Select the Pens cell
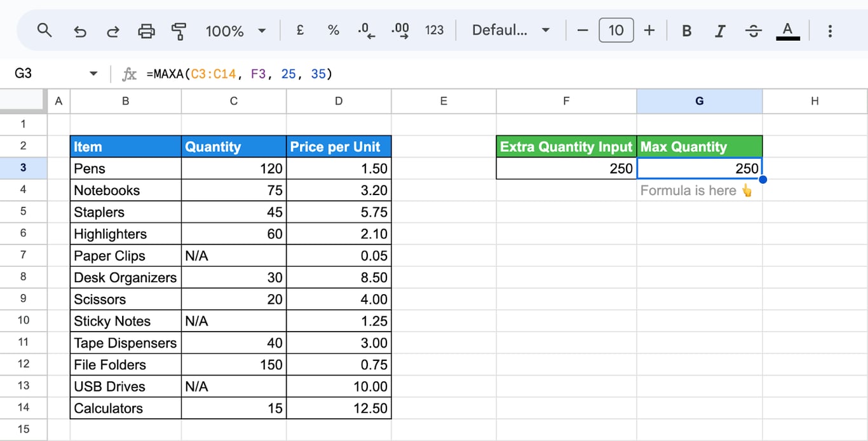Viewport: 868px width, 441px height. click(125, 168)
